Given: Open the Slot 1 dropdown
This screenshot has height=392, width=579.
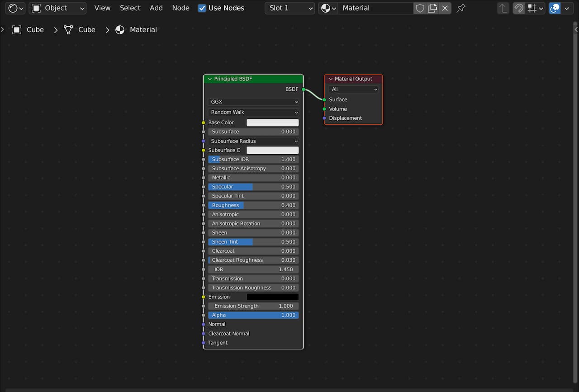Looking at the screenshot, I should pyautogui.click(x=290, y=8).
